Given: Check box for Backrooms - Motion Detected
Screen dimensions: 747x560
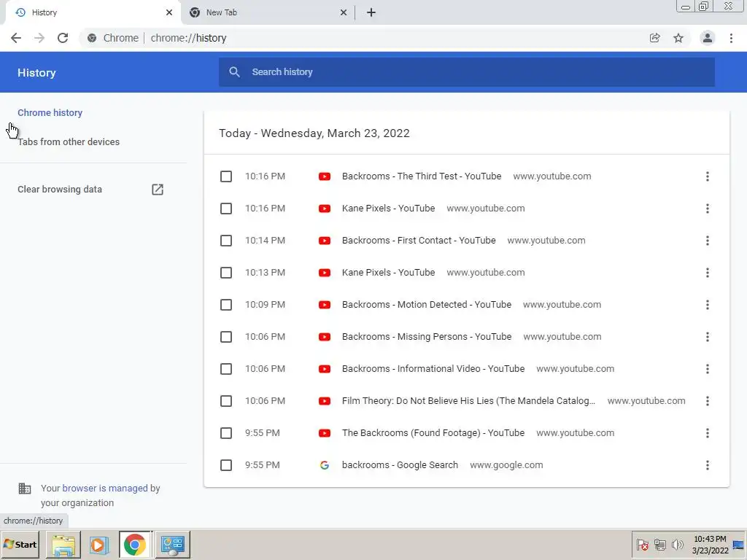Looking at the screenshot, I should tap(226, 305).
